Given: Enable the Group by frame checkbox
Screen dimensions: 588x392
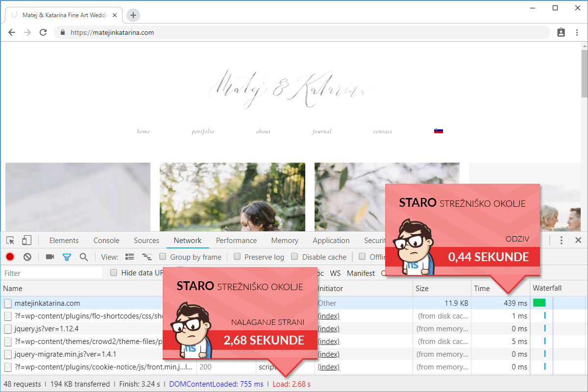Looking at the screenshot, I should [162, 257].
